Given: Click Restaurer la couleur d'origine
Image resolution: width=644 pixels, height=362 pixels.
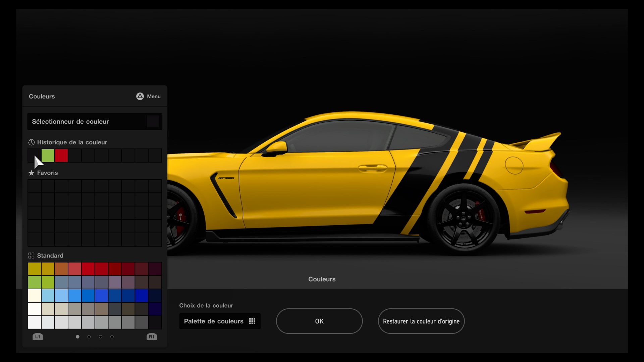Looking at the screenshot, I should coord(421,321).
